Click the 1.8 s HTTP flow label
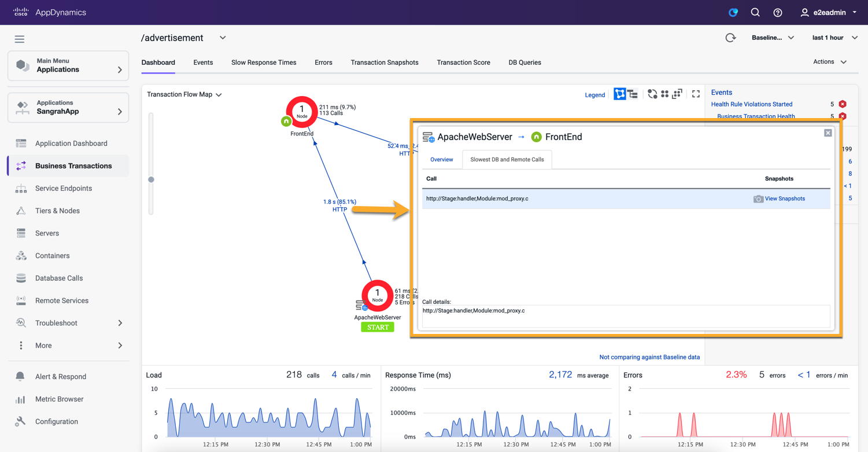Viewport: 868px width, 452px height. click(x=339, y=205)
